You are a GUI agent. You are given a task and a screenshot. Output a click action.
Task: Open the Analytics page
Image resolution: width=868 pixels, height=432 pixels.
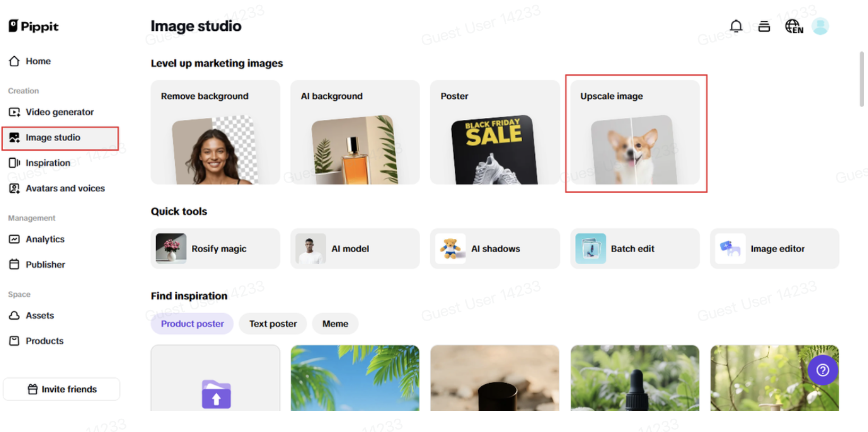click(x=37, y=239)
